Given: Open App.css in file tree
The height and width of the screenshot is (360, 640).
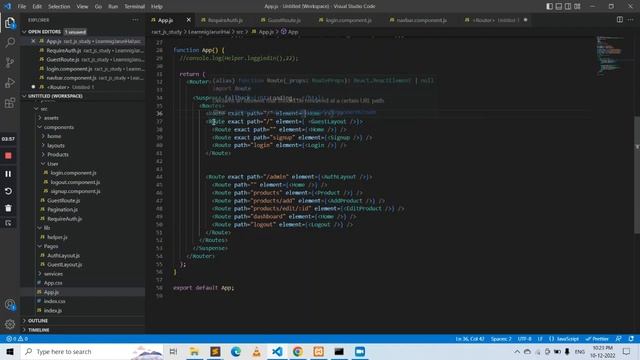Looking at the screenshot, I should 53,283.
